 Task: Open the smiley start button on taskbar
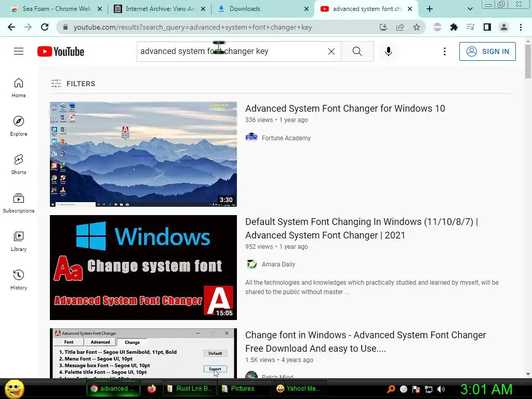click(14, 389)
